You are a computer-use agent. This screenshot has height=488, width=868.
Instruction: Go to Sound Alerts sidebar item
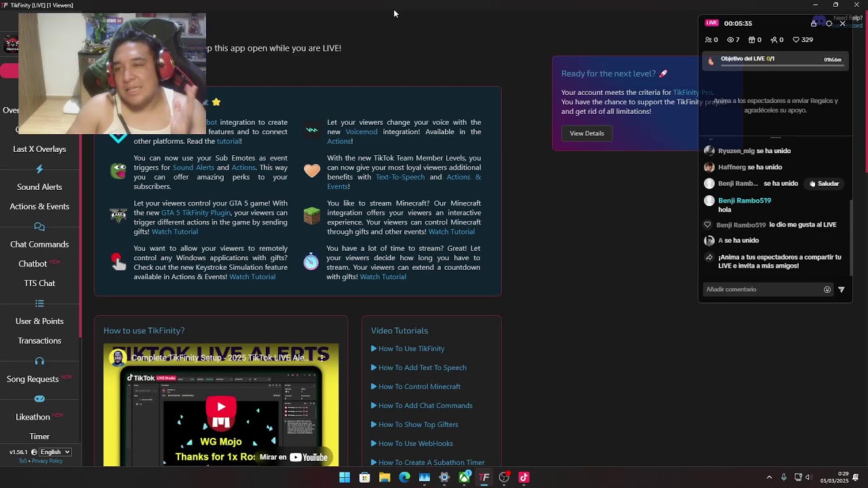click(39, 187)
